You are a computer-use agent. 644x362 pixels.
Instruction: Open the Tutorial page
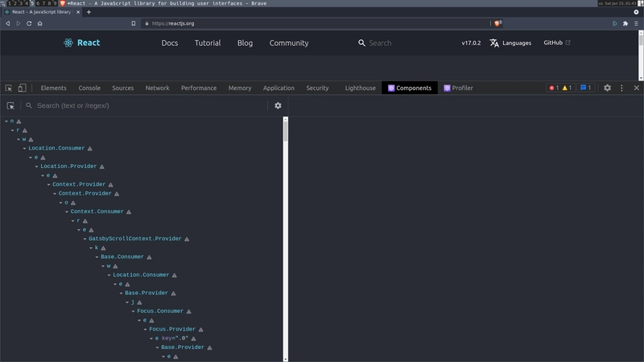pos(208,43)
